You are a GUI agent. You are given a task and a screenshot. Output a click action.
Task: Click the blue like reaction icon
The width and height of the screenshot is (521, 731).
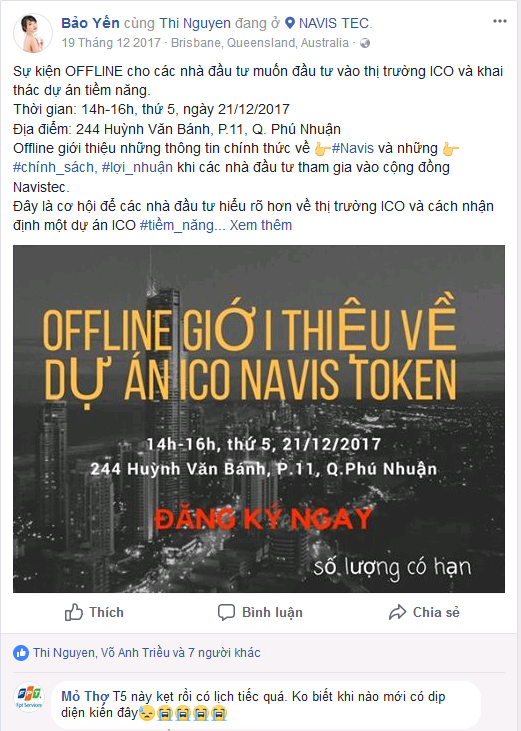(x=21, y=653)
